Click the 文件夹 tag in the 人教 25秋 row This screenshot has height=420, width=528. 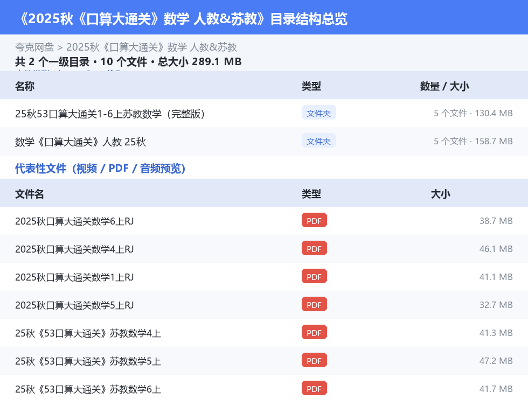pos(318,141)
